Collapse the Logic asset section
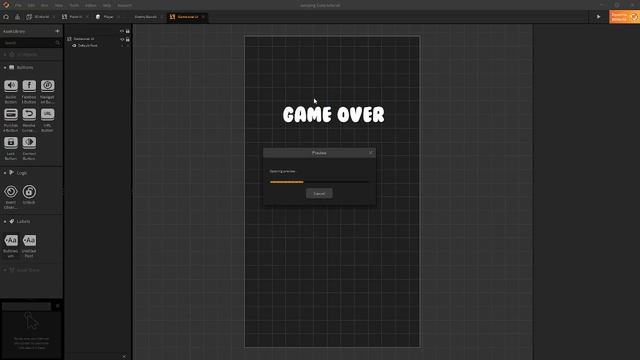This screenshot has width=640, height=360. click(5, 173)
